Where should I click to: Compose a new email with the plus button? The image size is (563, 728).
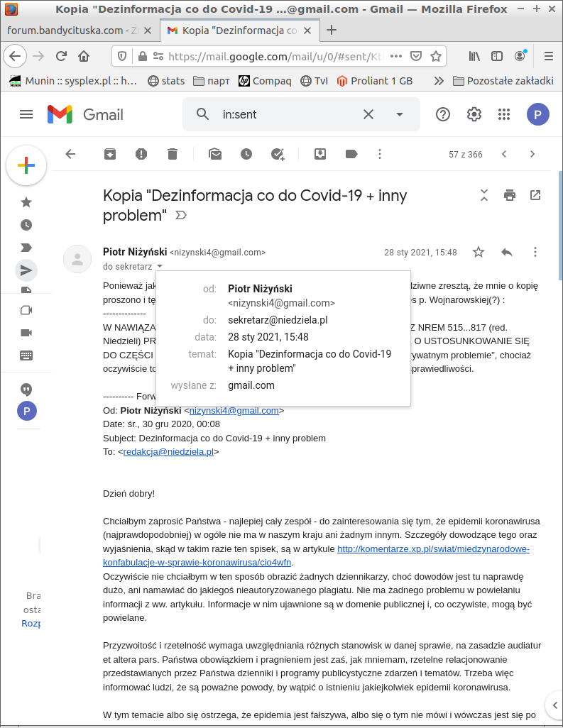tap(26, 165)
